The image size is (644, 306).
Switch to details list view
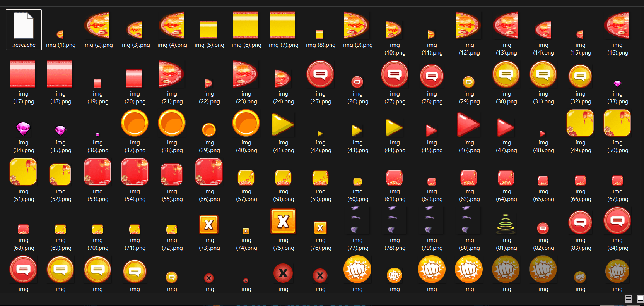[629, 299]
